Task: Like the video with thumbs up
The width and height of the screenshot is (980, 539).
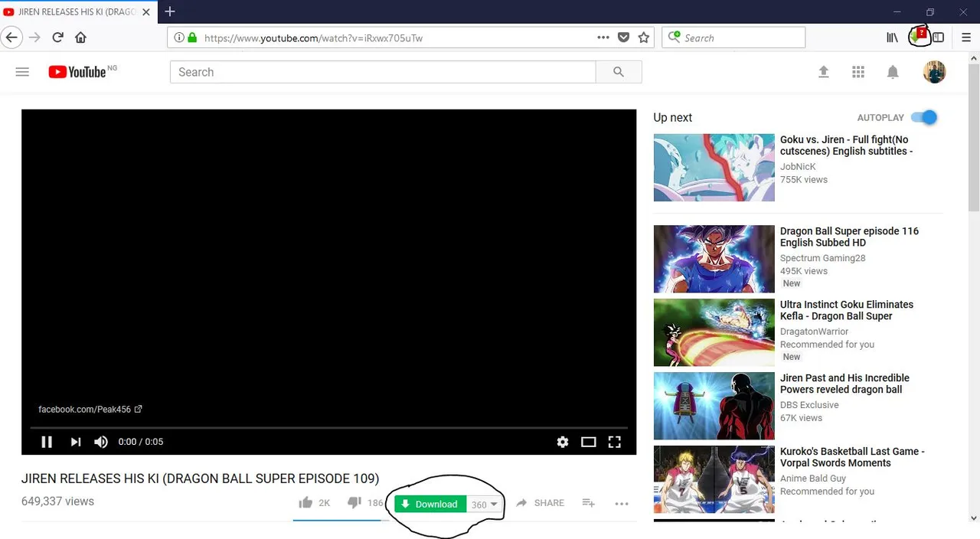Action: click(x=306, y=503)
